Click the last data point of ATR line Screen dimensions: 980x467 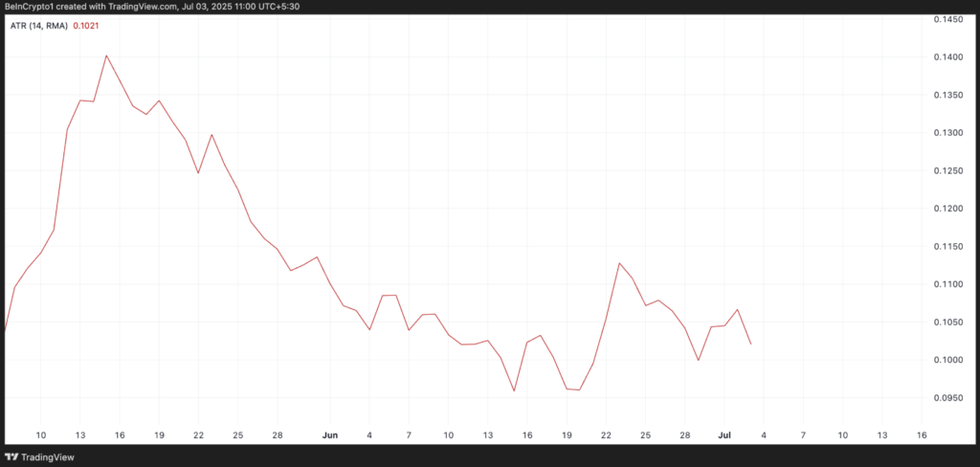750,344
